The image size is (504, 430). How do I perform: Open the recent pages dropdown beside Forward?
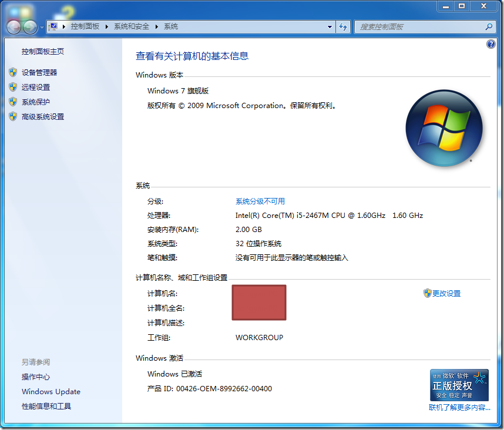click(42, 28)
